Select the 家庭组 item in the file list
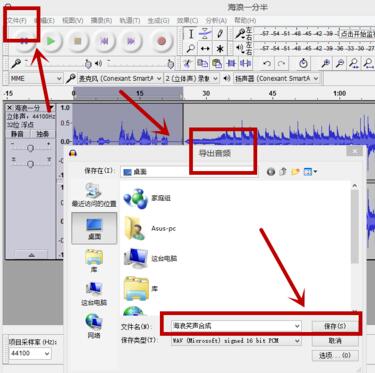Screen dimensions: 375x373 (x=147, y=198)
